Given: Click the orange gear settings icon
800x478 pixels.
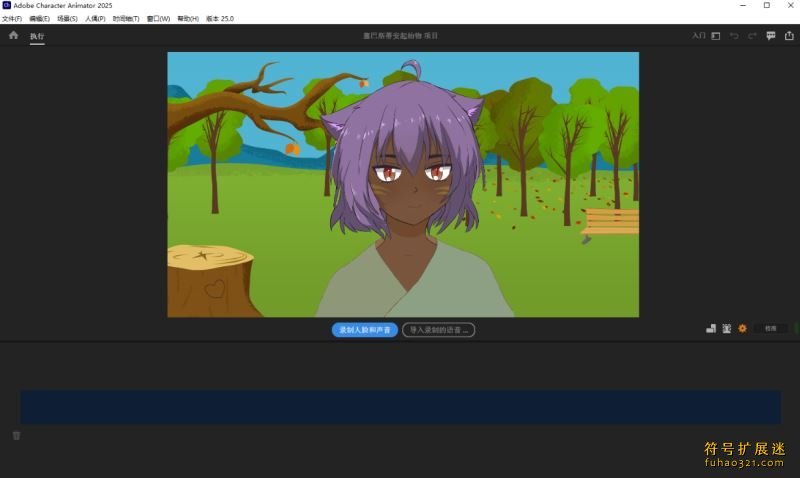Looking at the screenshot, I should click(742, 329).
